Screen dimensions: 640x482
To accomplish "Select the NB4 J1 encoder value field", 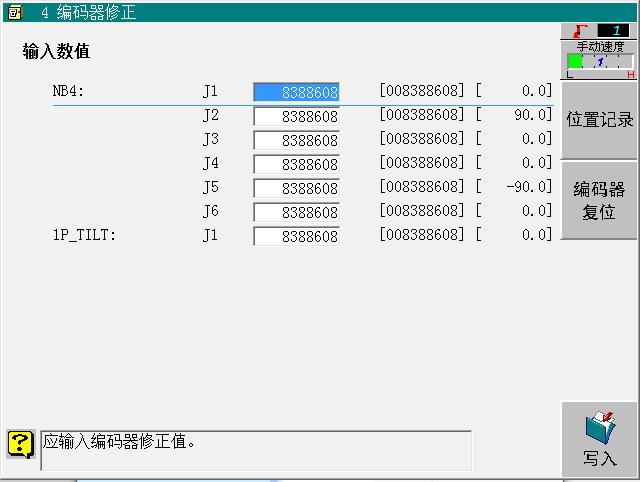I will coord(296,92).
